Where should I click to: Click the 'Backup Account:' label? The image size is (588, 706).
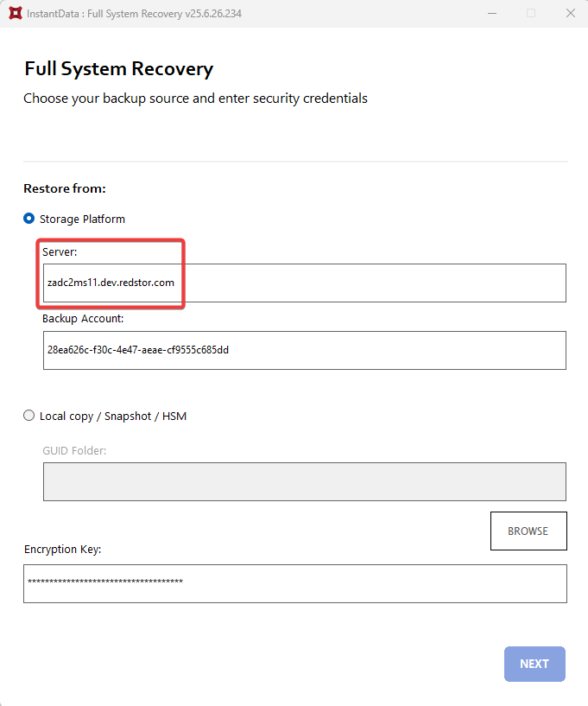coord(83,319)
